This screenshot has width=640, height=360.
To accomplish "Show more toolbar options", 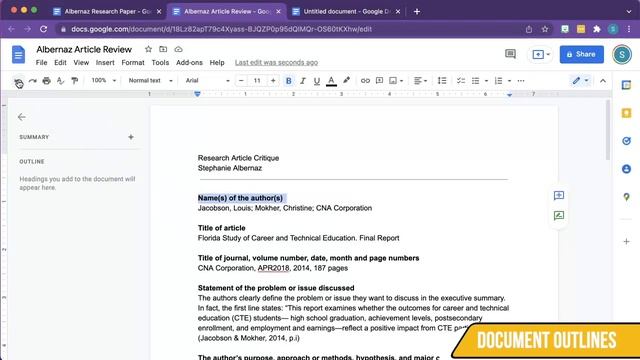I will (521, 81).
